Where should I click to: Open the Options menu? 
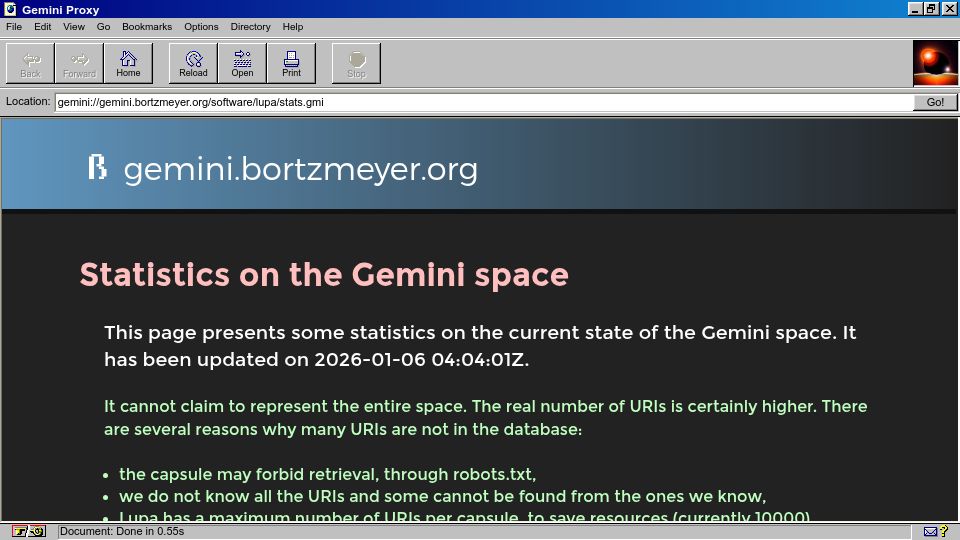pyautogui.click(x=201, y=27)
